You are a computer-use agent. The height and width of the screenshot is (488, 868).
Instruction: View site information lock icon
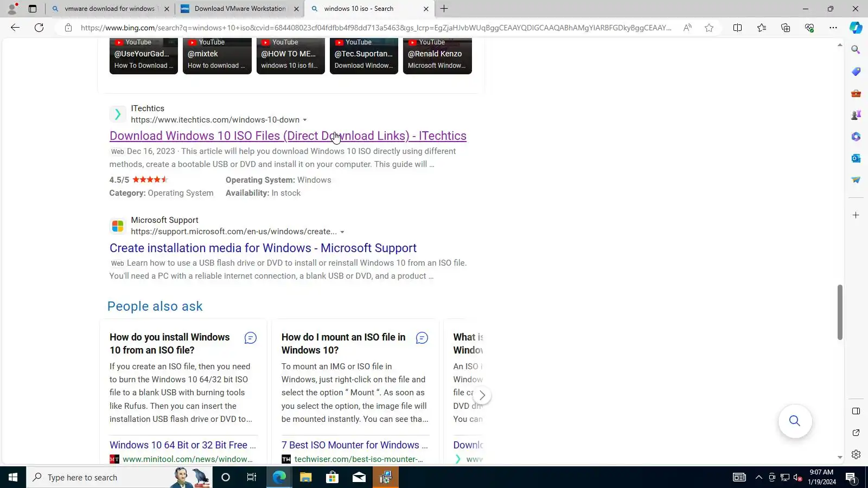coord(68,28)
